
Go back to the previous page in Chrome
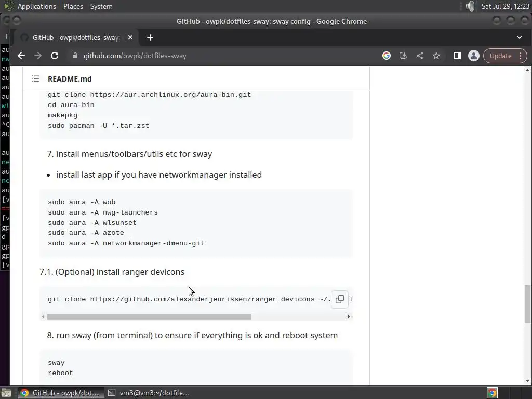(x=21, y=56)
